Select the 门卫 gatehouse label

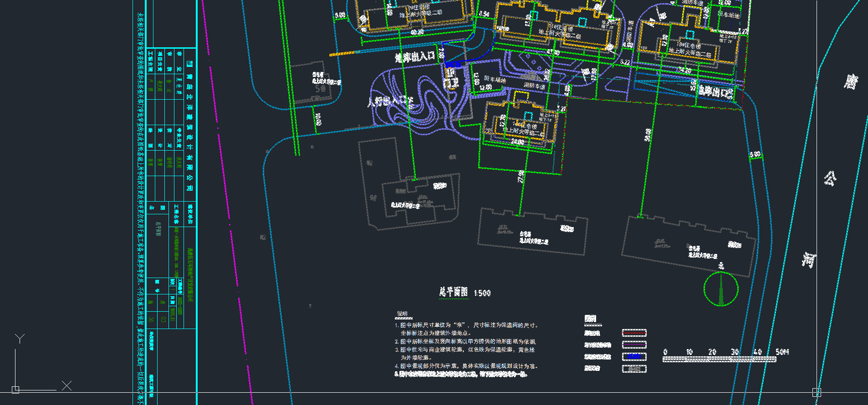[x=451, y=83]
